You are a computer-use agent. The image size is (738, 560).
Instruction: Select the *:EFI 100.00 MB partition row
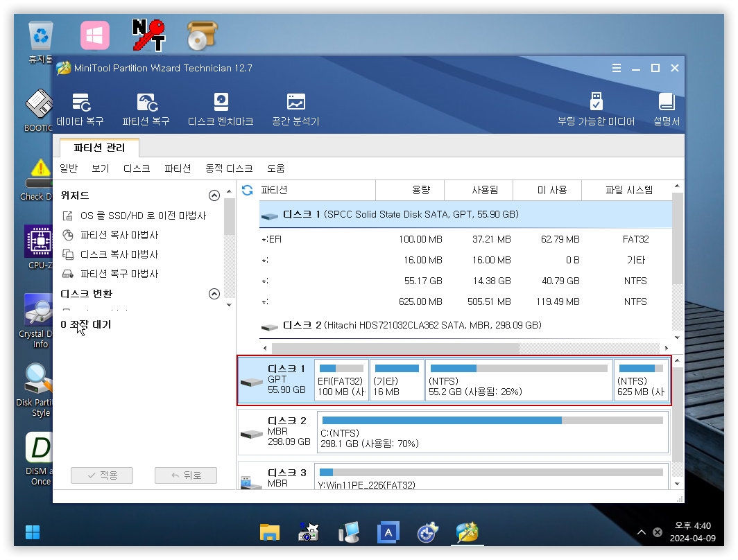click(465, 239)
